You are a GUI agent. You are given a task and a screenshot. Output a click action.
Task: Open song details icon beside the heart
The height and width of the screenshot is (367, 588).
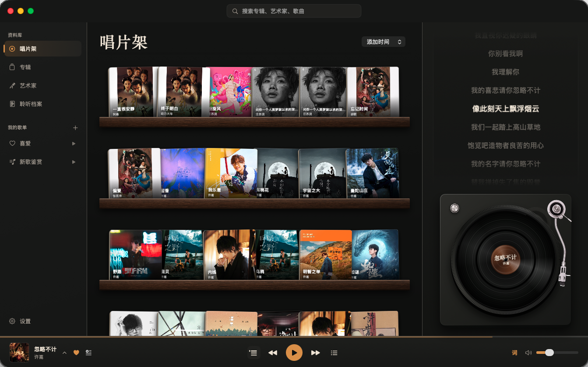(x=88, y=353)
